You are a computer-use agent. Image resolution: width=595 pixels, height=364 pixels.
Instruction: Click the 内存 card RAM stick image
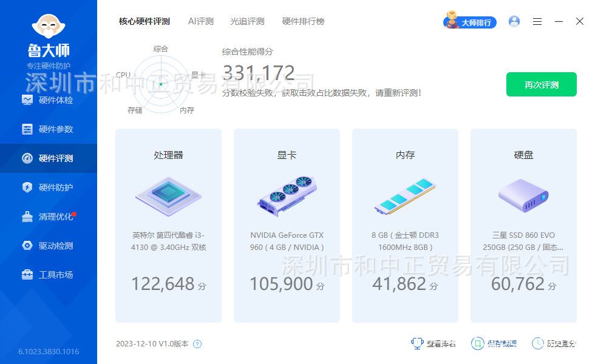pyautogui.click(x=405, y=197)
